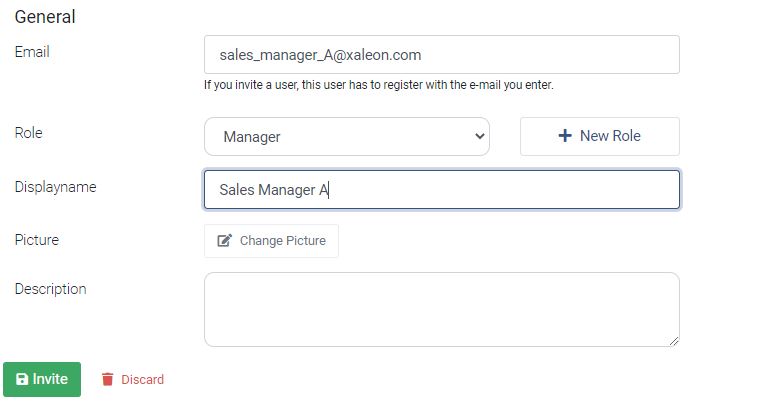Viewport: 759px width, 419px height.
Task: Click the Picture field label
Action: pos(37,239)
